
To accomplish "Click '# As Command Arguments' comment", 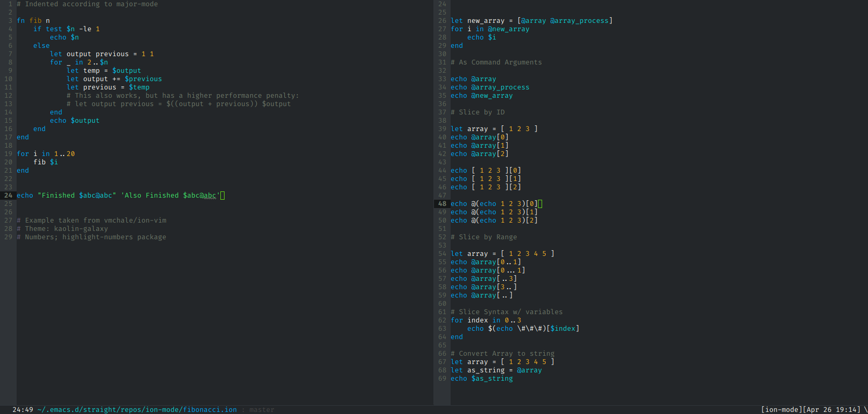I will click(496, 62).
